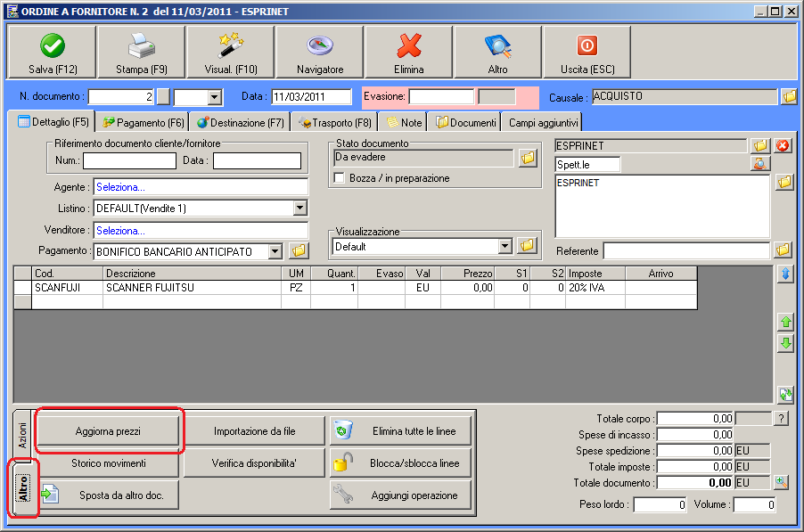
Task: Remove supplier with the red X icon
Action: 783,145
